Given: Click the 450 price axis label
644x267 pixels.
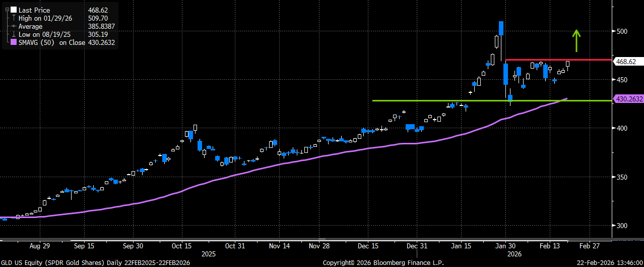Looking at the screenshot, I should click(x=623, y=80).
